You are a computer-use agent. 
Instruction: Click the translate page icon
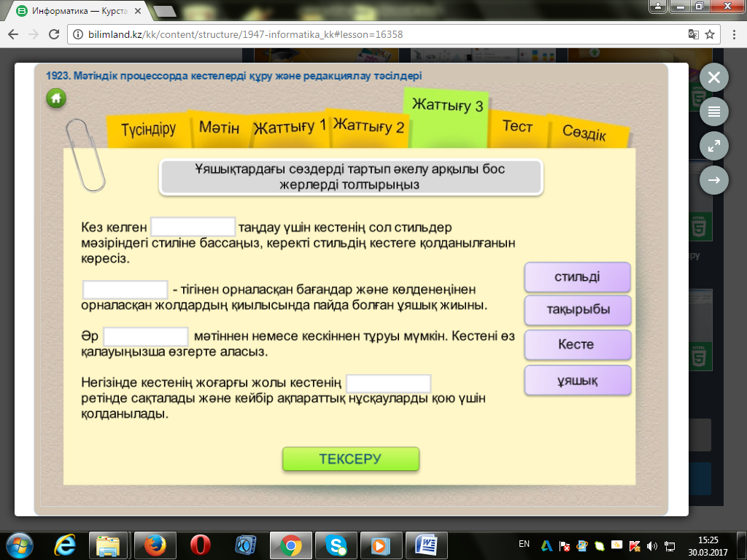pos(693,34)
